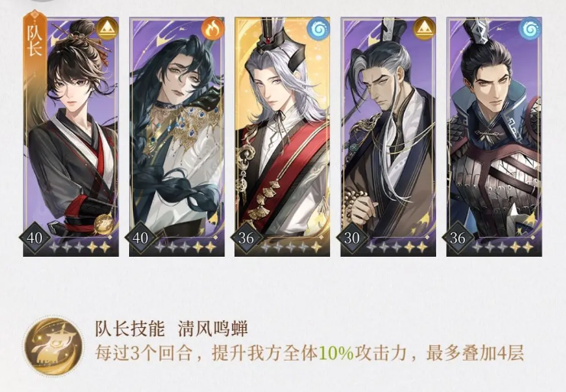Click the level 30 badge on fourth card
This screenshot has height=392, width=566.
(x=352, y=238)
